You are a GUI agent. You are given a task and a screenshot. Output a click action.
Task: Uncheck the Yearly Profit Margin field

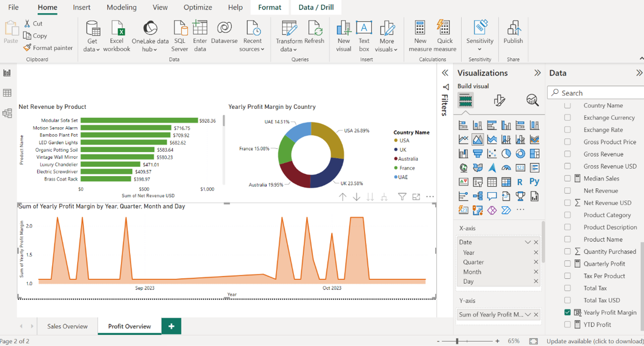pyautogui.click(x=567, y=313)
